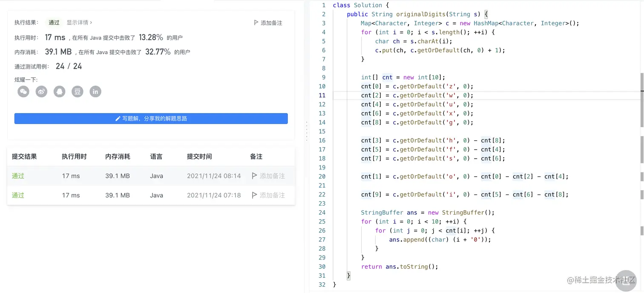644x293 pixels.
Task: Add note to 08:14 submission row
Action: [x=268, y=176]
